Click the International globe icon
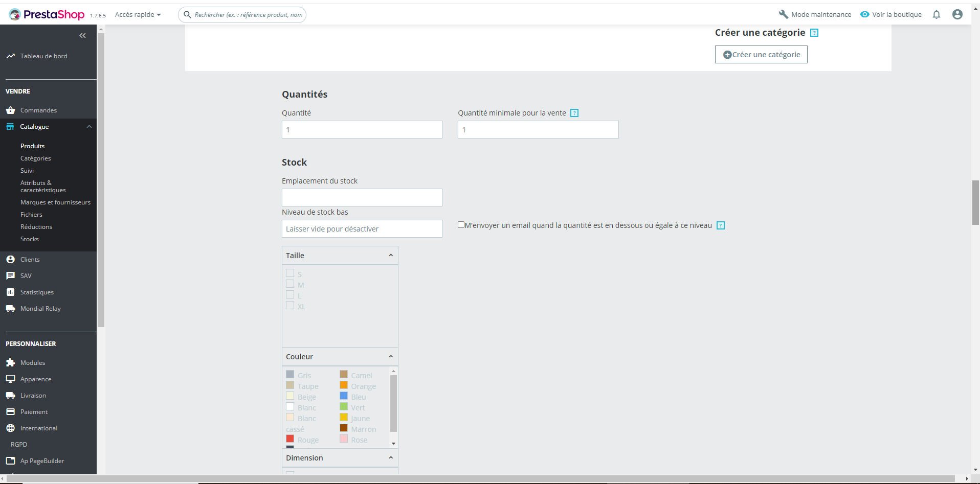 coord(10,428)
